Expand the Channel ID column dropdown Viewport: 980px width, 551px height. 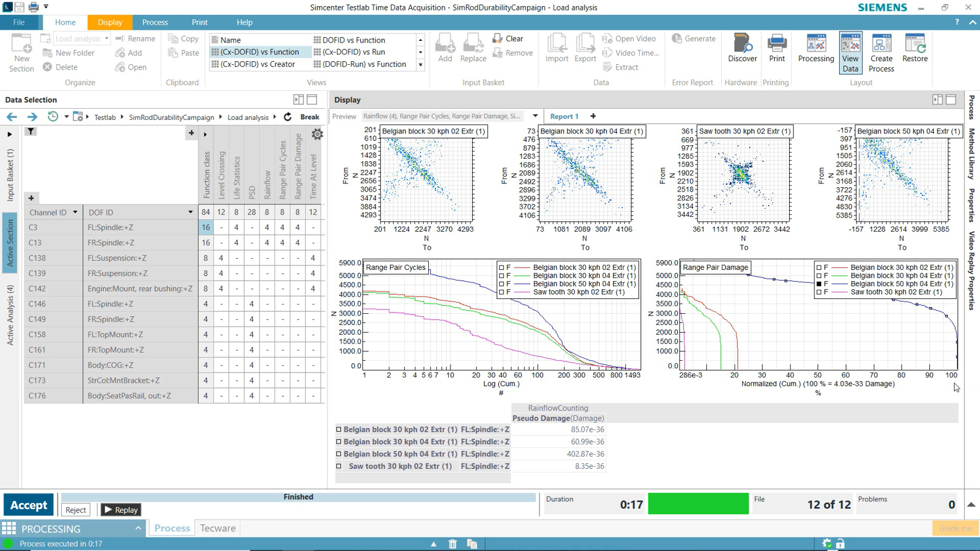click(75, 212)
